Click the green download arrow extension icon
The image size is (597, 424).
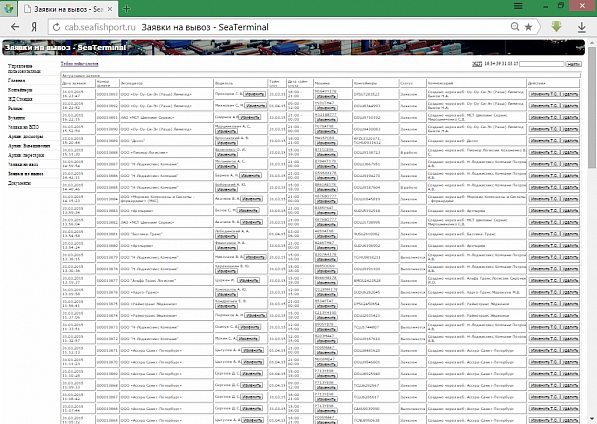[x=556, y=26]
